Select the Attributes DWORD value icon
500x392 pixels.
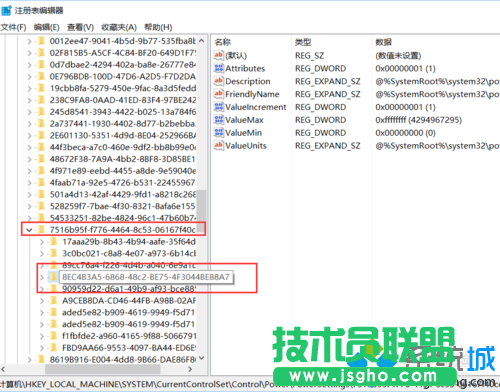click(x=219, y=68)
